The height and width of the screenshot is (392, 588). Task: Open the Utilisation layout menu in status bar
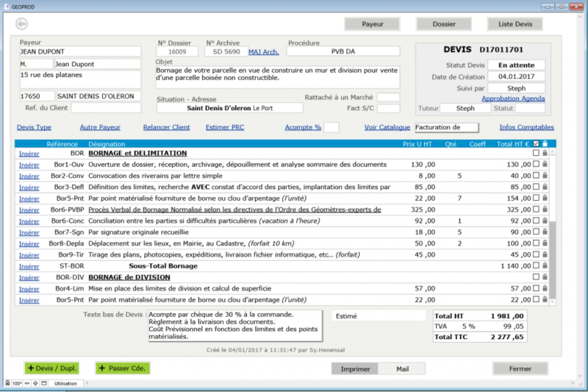click(x=66, y=384)
